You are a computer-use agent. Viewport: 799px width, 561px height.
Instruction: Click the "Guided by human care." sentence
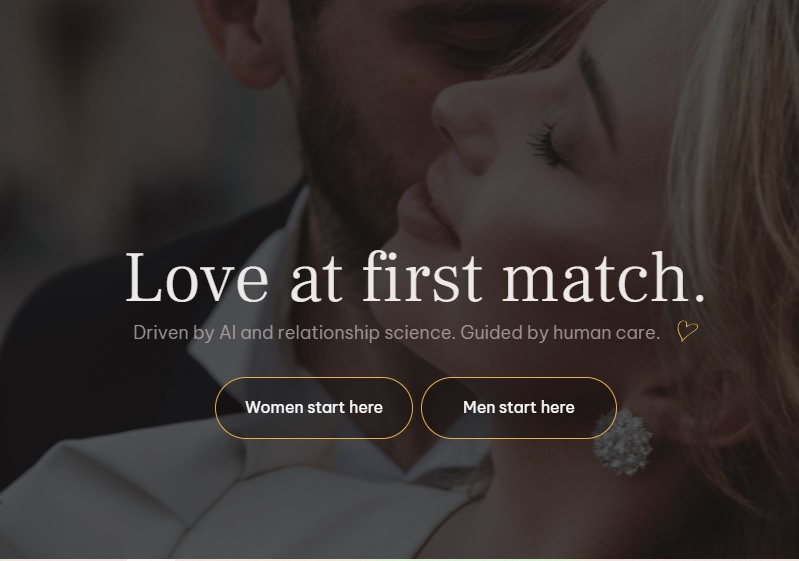[x=560, y=333]
